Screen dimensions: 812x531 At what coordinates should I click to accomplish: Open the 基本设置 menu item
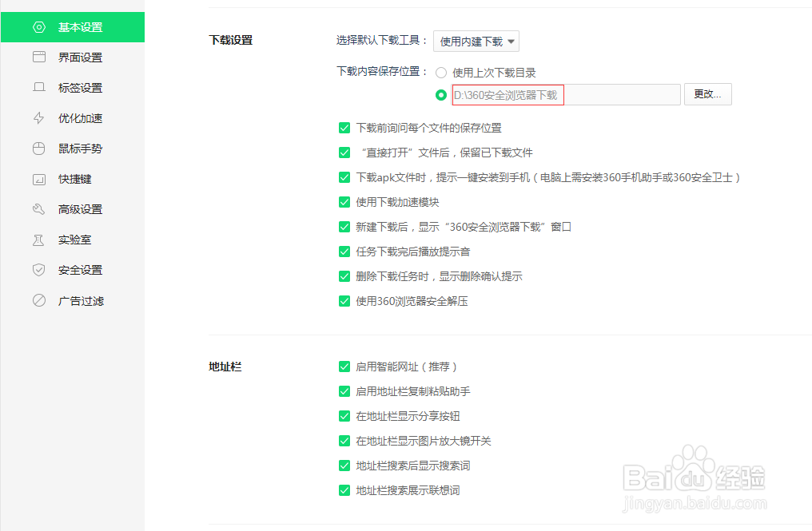[x=73, y=27]
